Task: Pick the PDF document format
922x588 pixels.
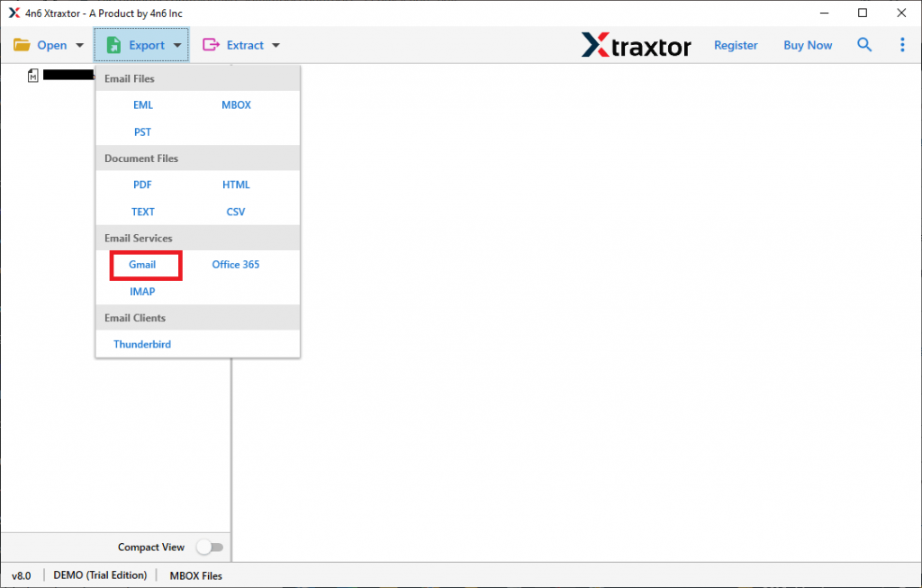Action: point(142,185)
